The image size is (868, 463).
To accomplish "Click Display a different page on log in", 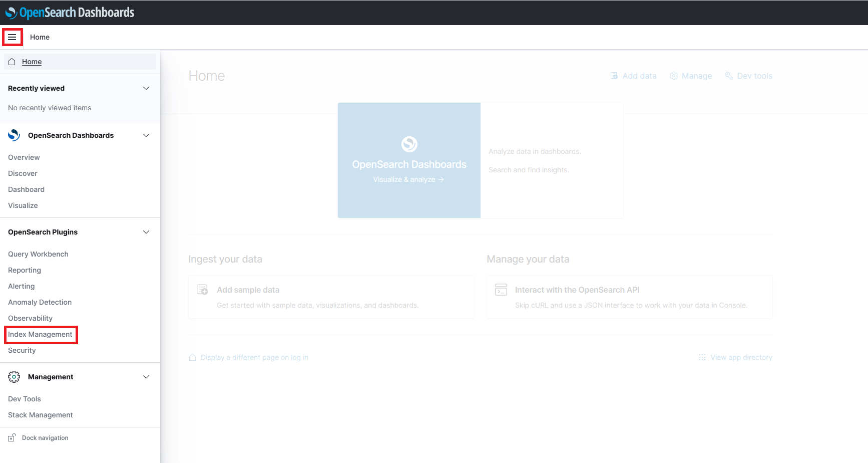I will pyautogui.click(x=254, y=357).
